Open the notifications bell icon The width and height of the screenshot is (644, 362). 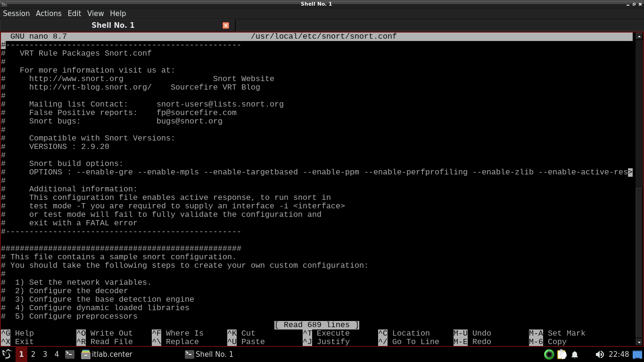click(575, 354)
